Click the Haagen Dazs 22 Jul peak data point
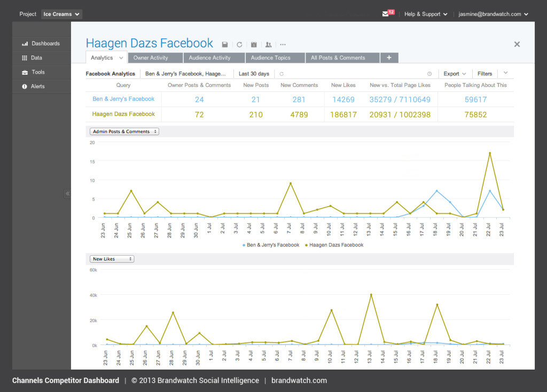 [490, 153]
